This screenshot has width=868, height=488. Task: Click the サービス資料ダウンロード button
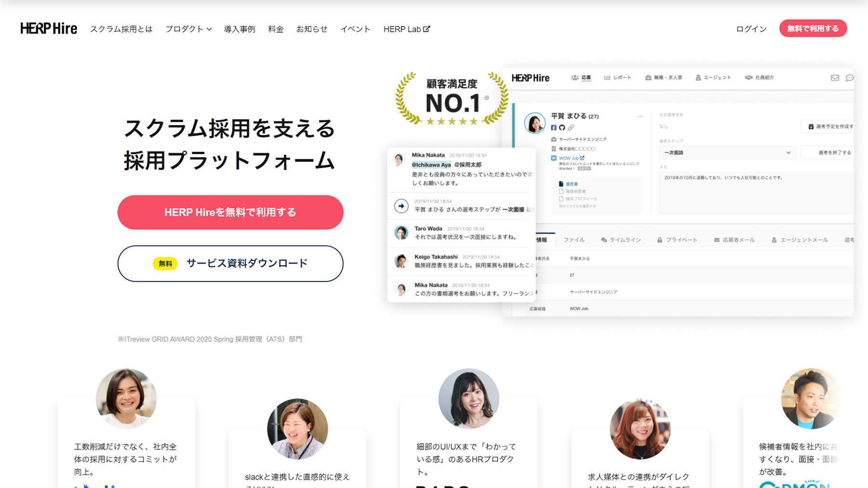tap(231, 264)
